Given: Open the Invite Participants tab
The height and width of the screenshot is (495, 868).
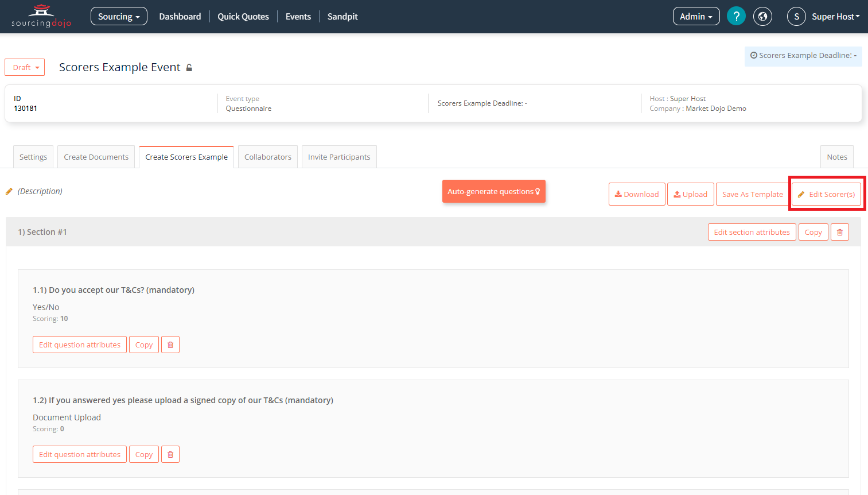Looking at the screenshot, I should [339, 157].
